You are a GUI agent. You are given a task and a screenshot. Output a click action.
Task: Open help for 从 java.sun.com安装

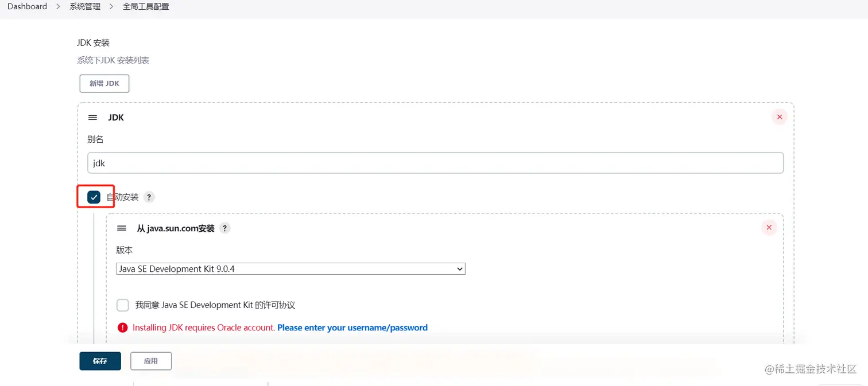(x=225, y=228)
